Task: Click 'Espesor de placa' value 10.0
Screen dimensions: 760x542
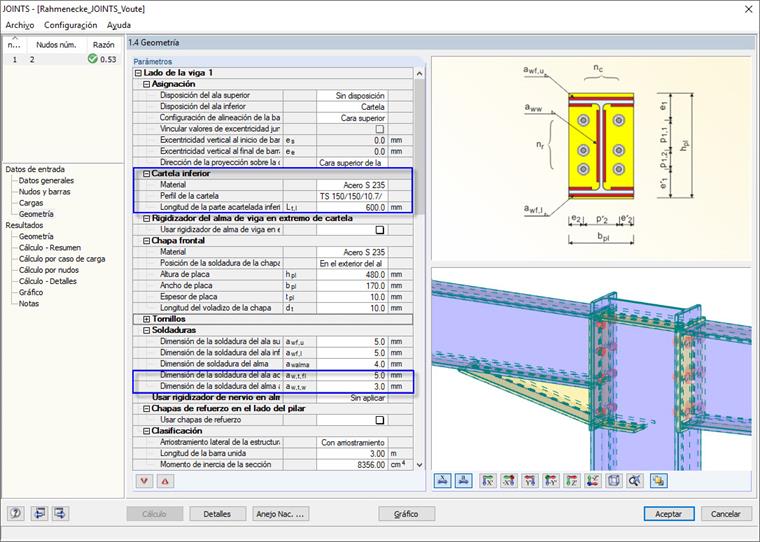Action: pos(352,297)
